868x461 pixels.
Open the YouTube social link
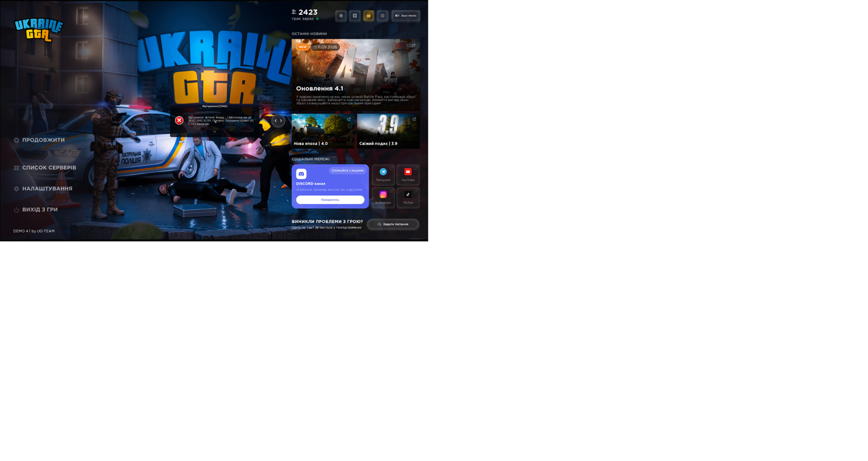408,175
